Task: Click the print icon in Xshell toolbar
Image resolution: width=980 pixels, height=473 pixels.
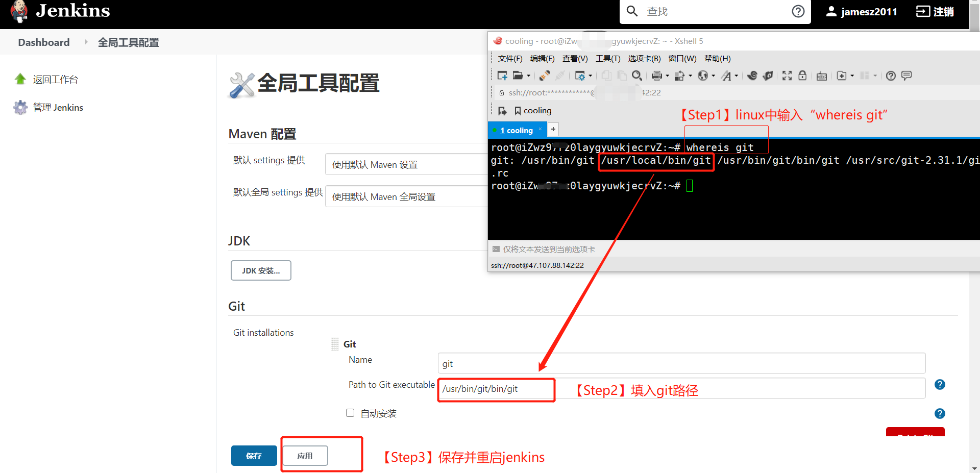Action: [657, 76]
